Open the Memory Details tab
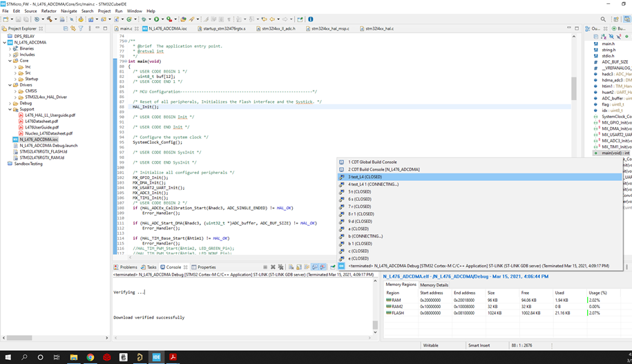 pos(434,285)
